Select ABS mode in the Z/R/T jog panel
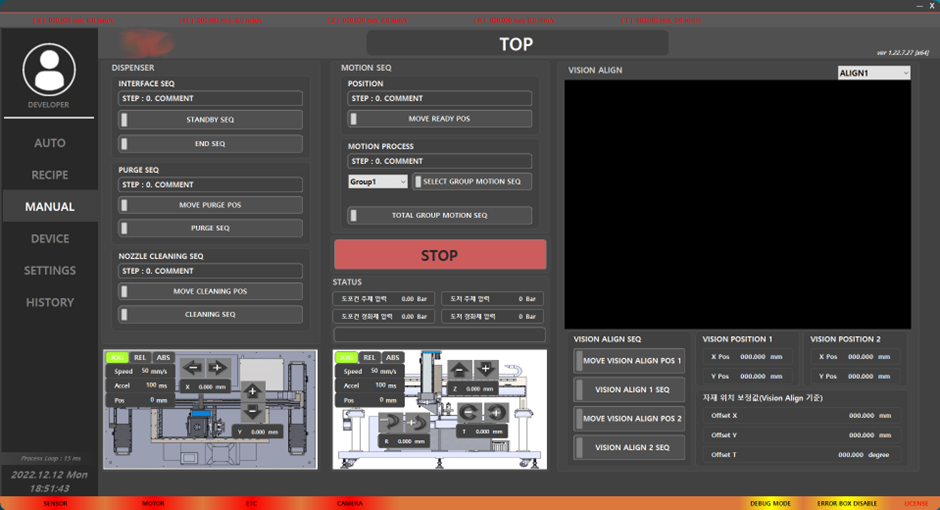Viewport: 940px width, 510px height. [393, 357]
